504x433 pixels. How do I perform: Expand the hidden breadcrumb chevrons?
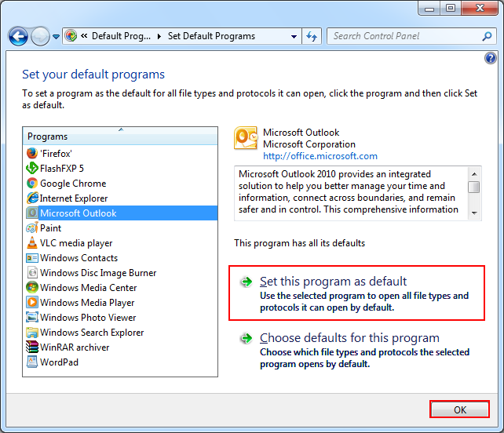tap(84, 36)
